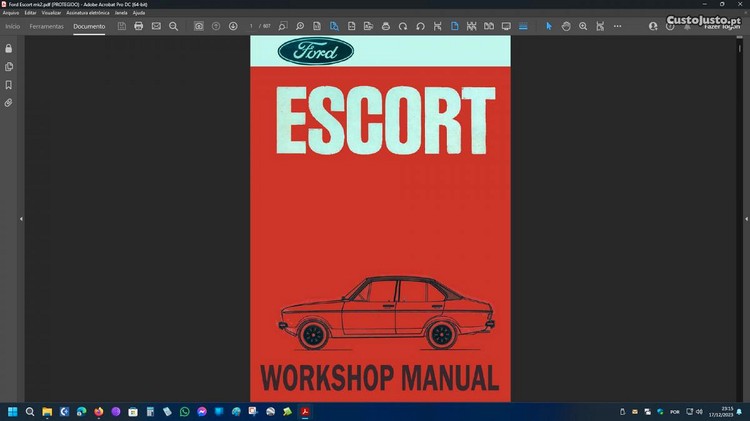Open more tools ellipsis in toolbar
This screenshot has height=421, width=750.
(617, 26)
